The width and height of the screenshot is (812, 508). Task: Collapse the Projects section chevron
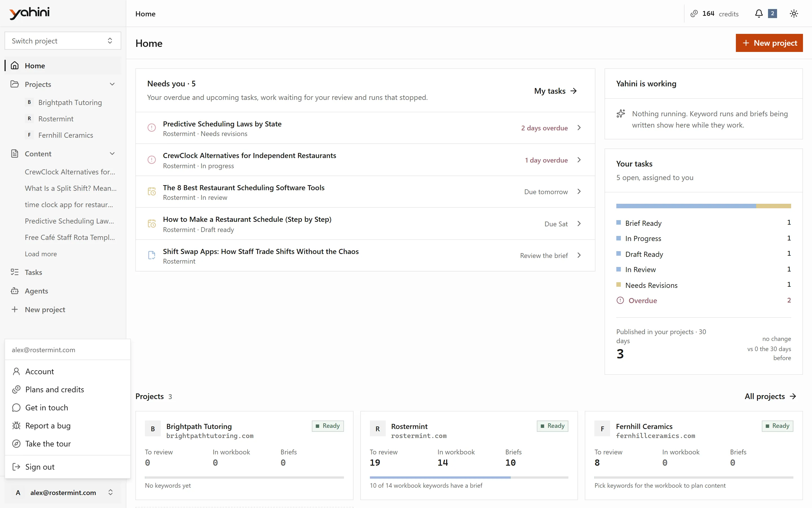point(112,84)
